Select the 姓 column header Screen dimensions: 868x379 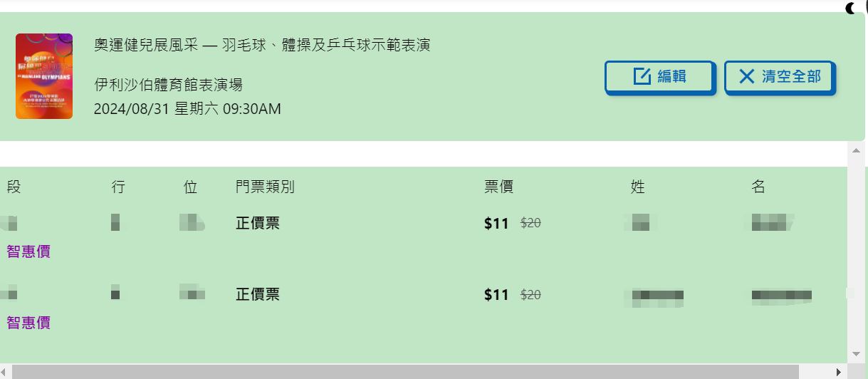pos(637,187)
